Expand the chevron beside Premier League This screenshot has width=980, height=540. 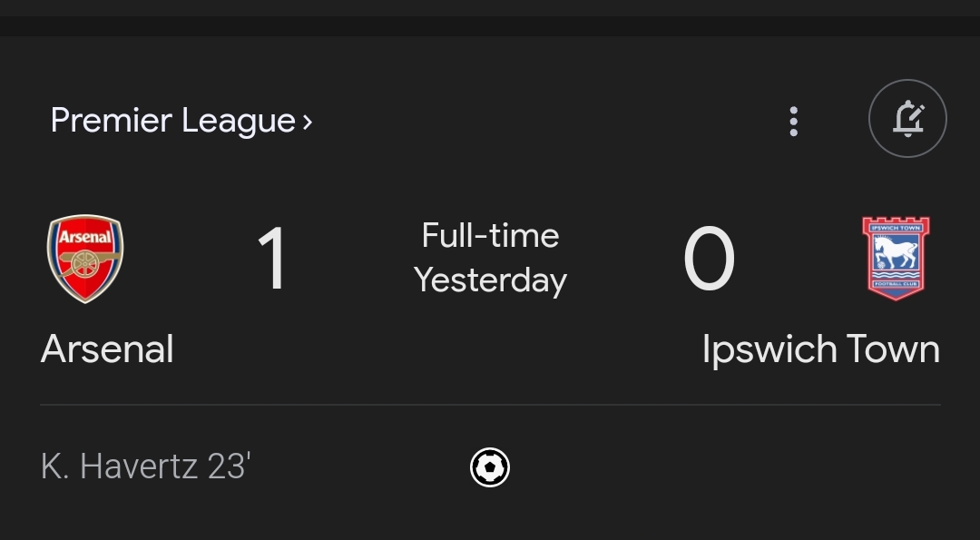click(x=308, y=122)
